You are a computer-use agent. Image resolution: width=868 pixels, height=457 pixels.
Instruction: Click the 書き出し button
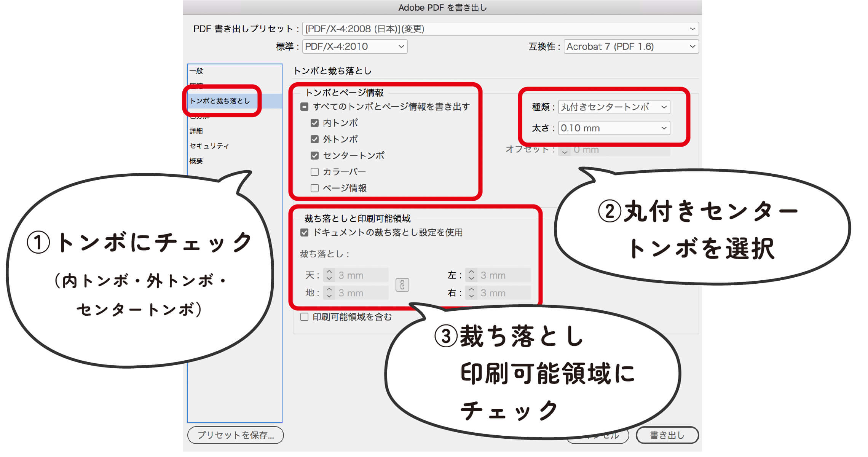667,435
